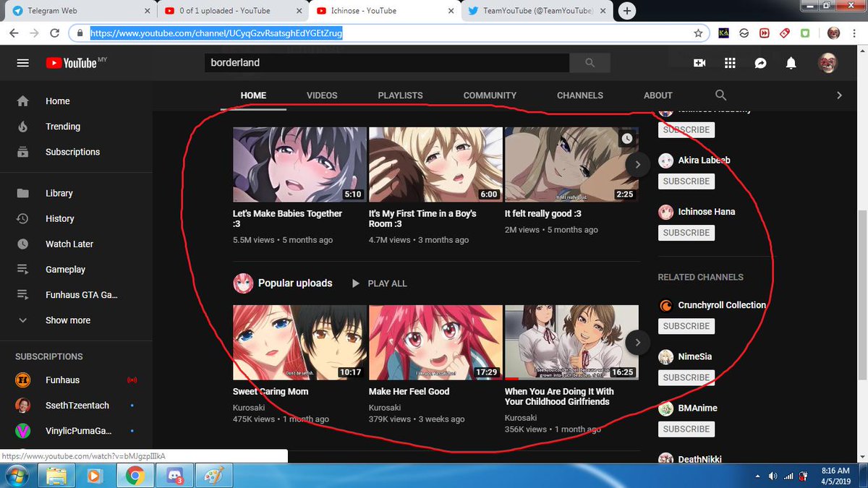Open the hamburger guide menu
The height and width of the screenshot is (488, 868).
pyautogui.click(x=22, y=63)
